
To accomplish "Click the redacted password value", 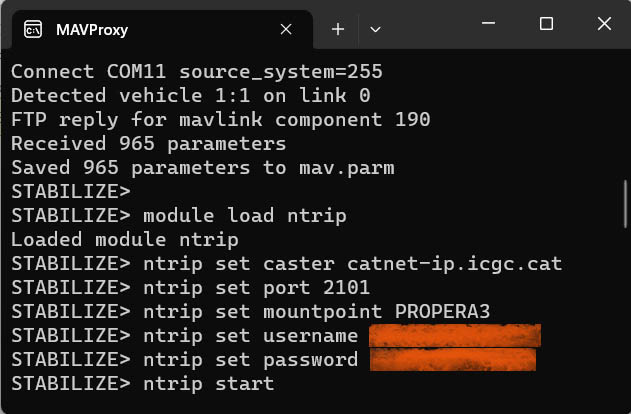I will [452, 359].
